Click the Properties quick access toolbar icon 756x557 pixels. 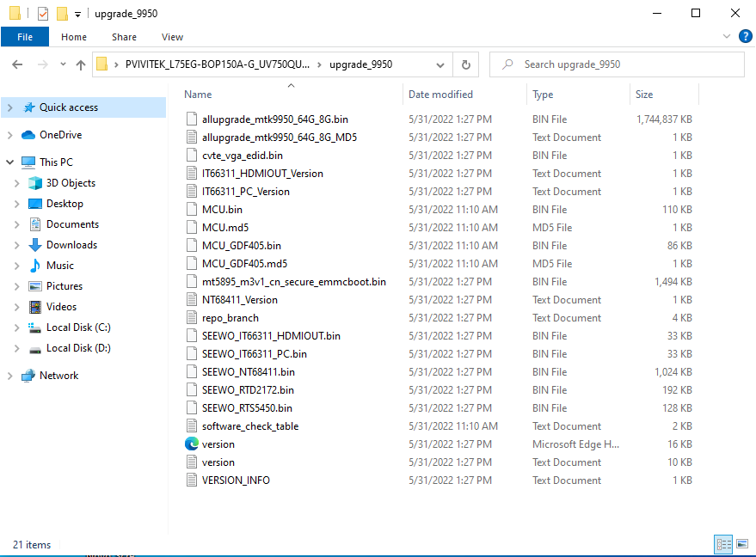[x=43, y=14]
